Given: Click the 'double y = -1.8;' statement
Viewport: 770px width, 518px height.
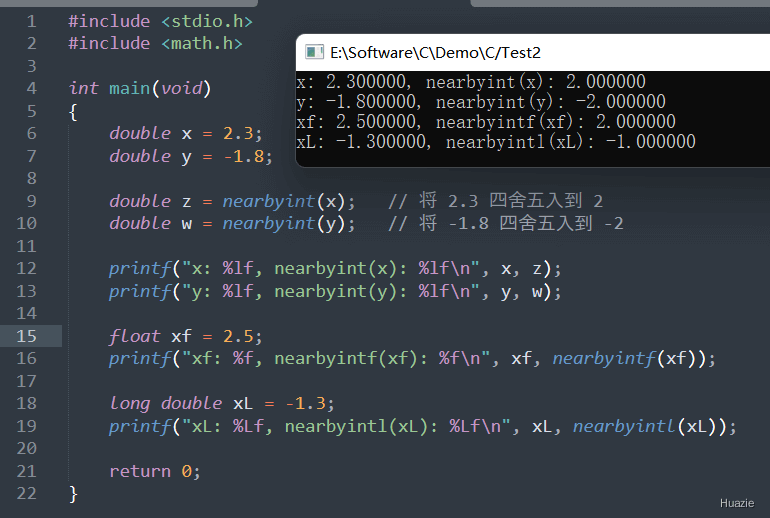Looking at the screenshot, I should 191,157.
